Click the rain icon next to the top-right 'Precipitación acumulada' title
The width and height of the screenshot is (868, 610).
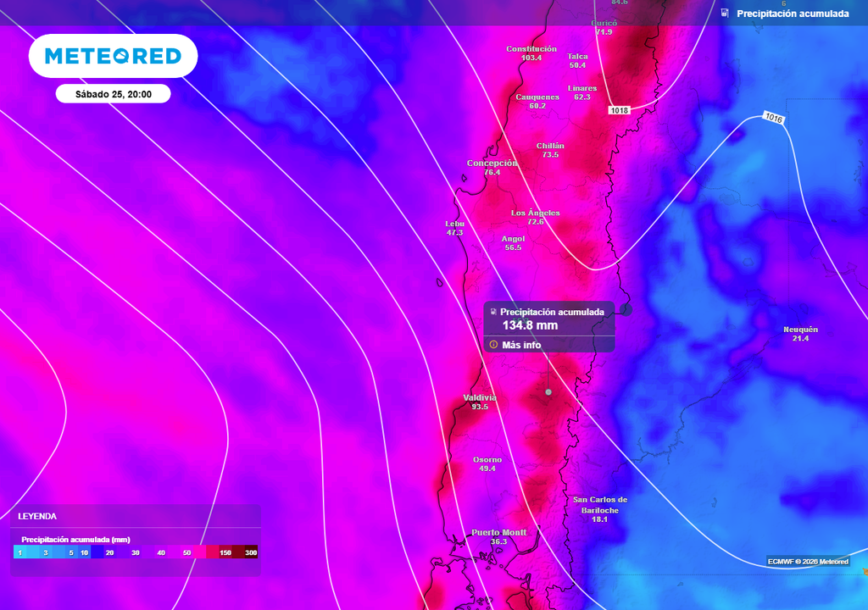tap(725, 13)
